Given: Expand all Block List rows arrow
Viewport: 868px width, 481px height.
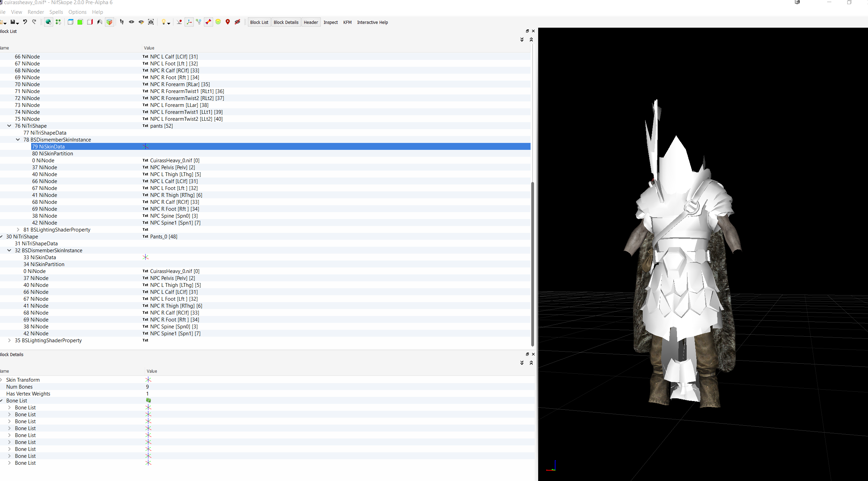Looking at the screenshot, I should [522, 39].
